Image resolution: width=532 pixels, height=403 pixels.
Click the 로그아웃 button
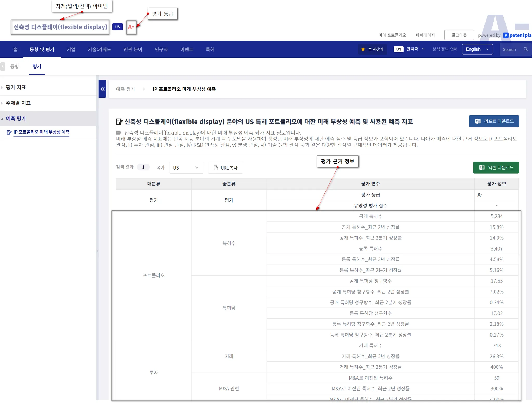(x=459, y=35)
